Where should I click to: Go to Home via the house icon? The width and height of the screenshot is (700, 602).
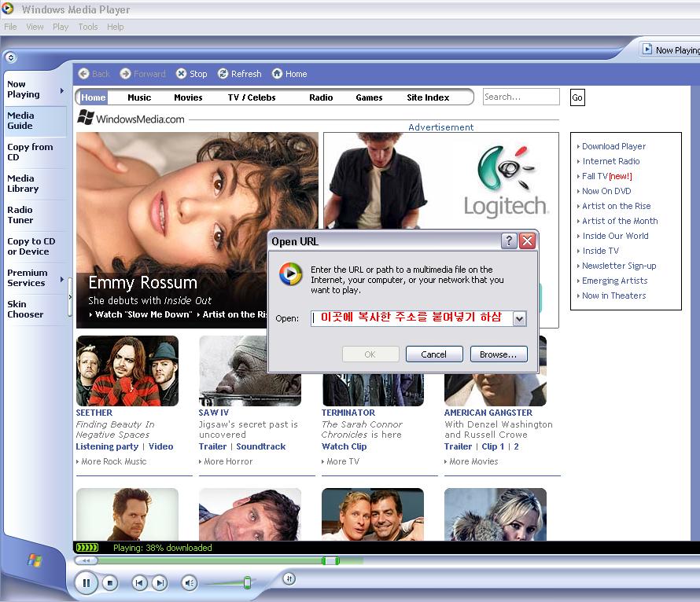pyautogui.click(x=277, y=74)
